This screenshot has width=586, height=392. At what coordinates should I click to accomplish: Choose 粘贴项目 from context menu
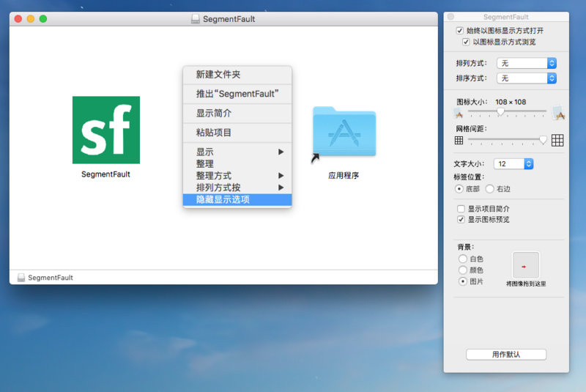[237, 133]
